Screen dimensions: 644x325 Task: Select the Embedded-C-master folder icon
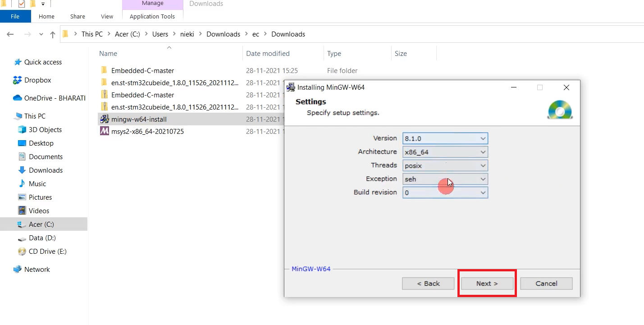[104, 70]
